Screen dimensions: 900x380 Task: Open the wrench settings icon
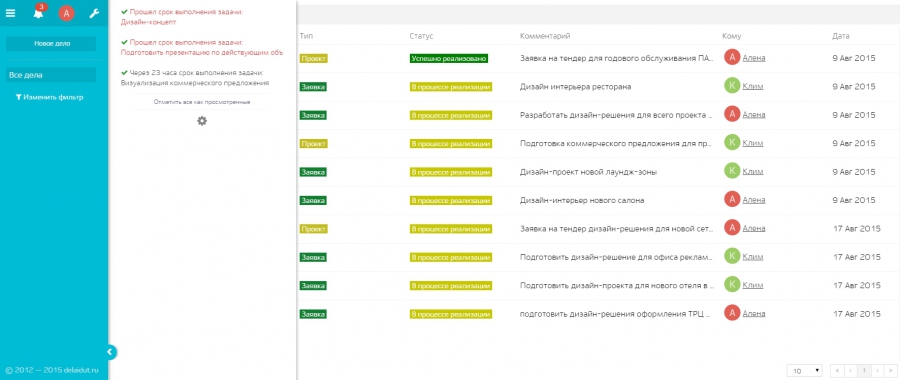[94, 13]
